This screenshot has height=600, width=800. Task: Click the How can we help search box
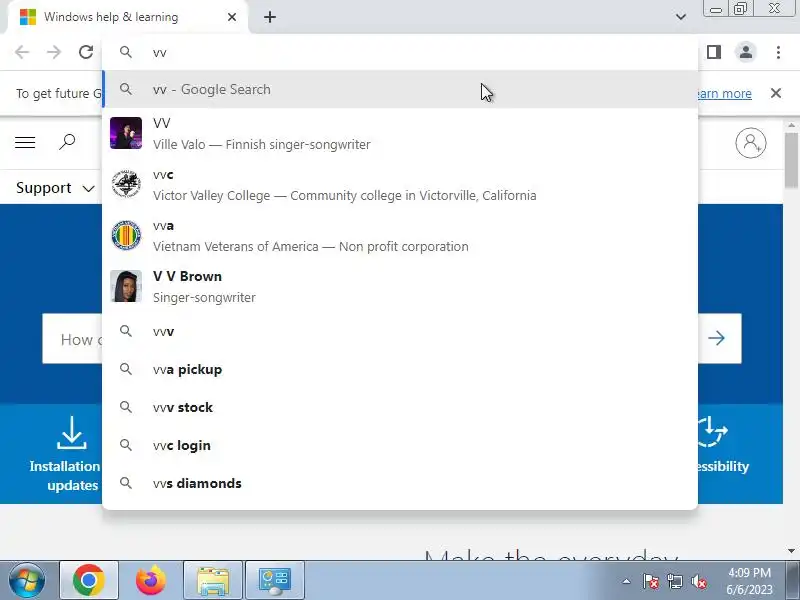coord(72,339)
